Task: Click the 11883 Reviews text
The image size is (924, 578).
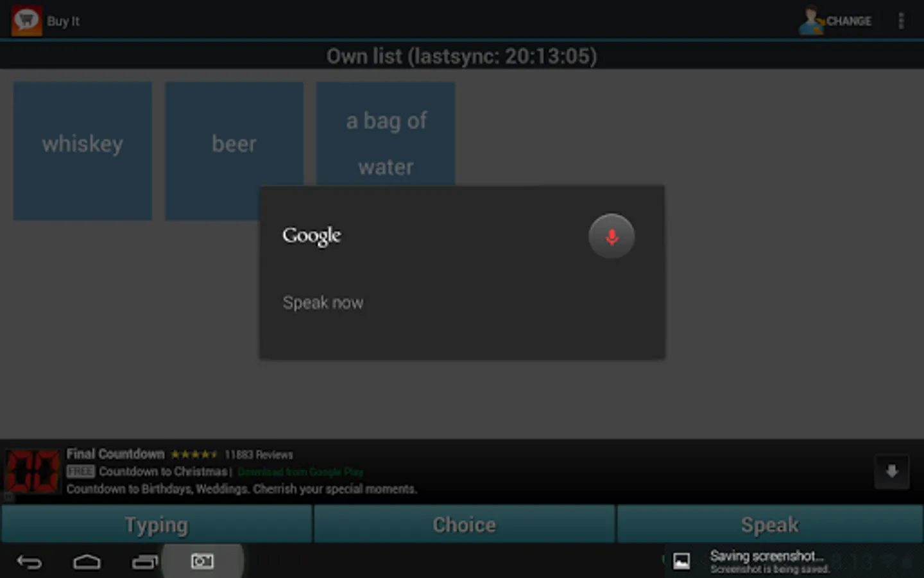Action: [x=259, y=455]
